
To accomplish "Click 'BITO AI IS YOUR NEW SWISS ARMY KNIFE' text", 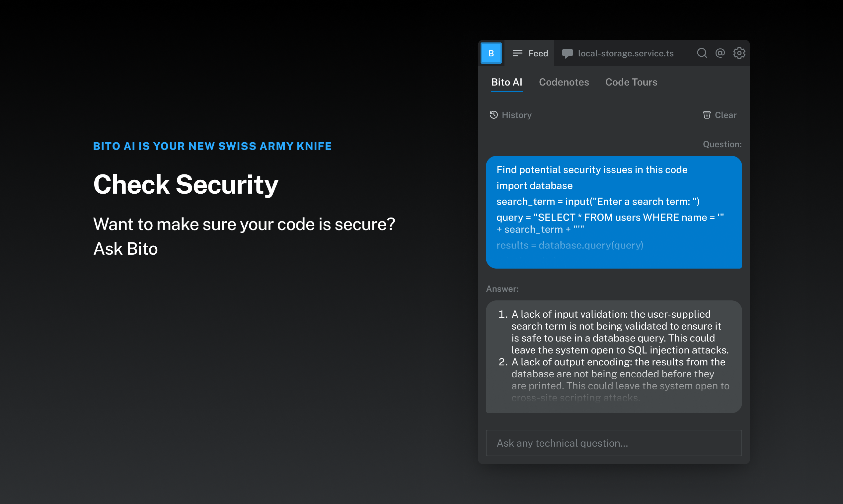I will coord(212,146).
